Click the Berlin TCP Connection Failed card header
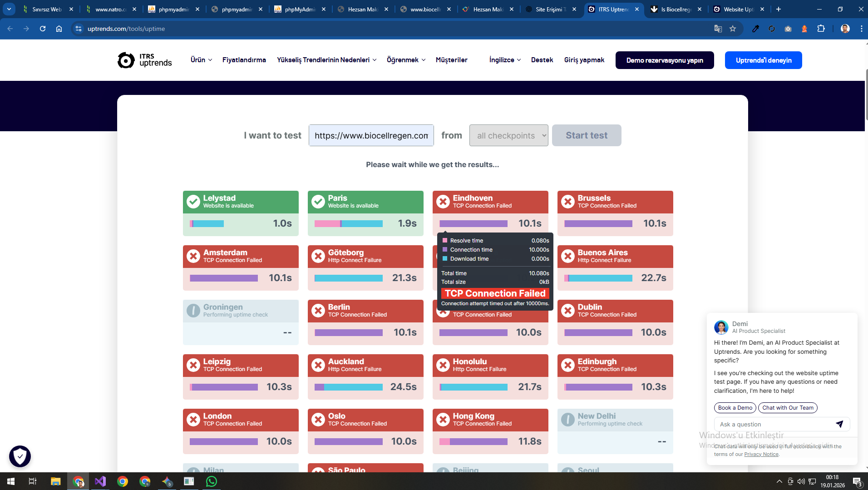The width and height of the screenshot is (868, 490). [365, 311]
